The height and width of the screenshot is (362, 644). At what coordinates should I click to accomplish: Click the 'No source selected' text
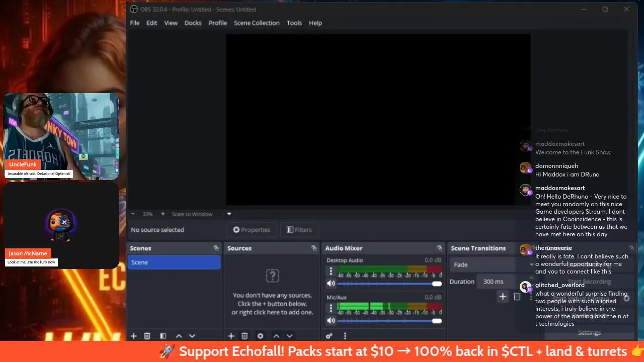tap(157, 230)
